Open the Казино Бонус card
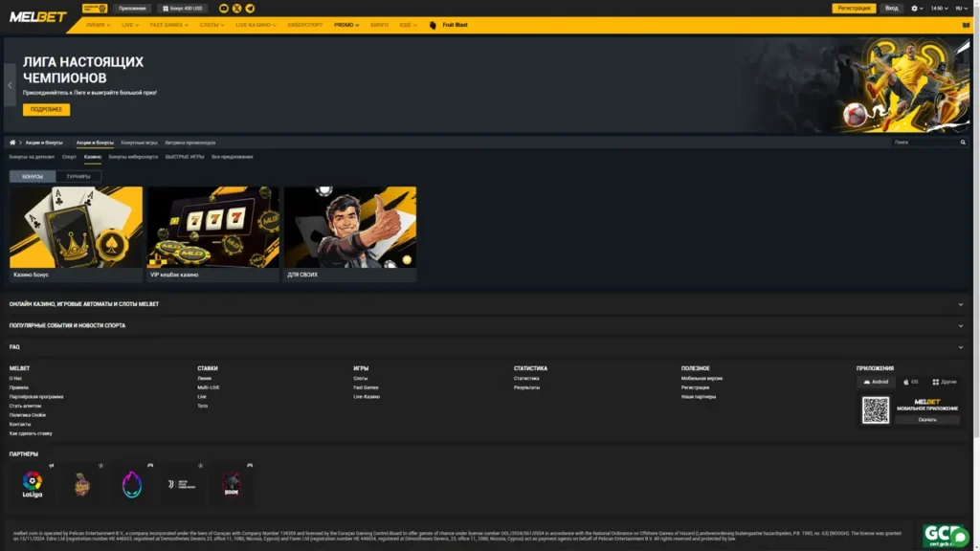The height and width of the screenshot is (551, 980). [x=76, y=233]
